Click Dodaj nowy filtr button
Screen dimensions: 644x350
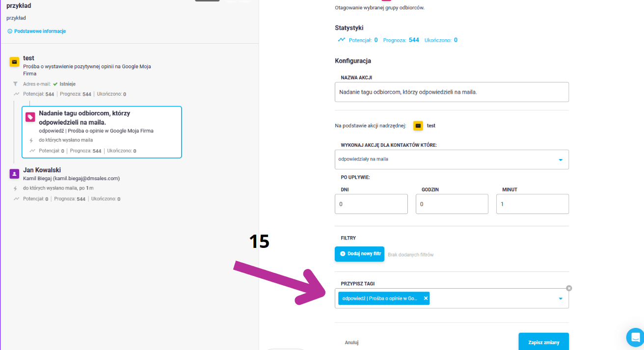pyautogui.click(x=359, y=254)
